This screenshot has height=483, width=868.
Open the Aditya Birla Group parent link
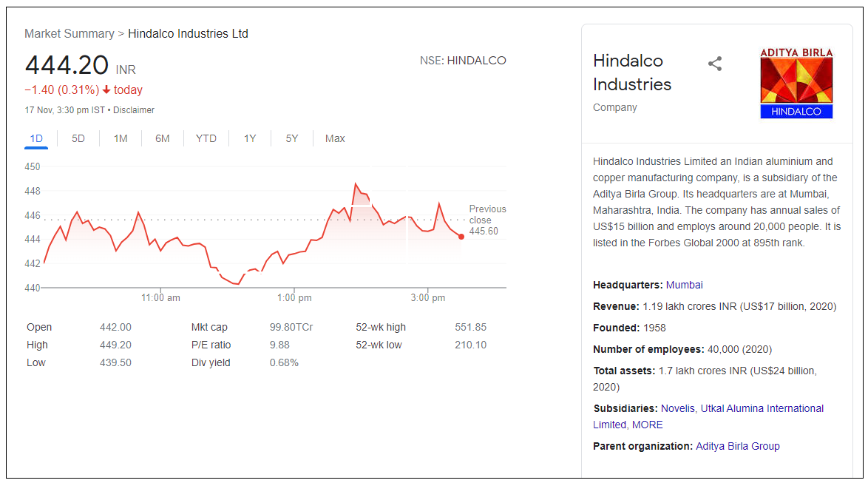(x=737, y=446)
